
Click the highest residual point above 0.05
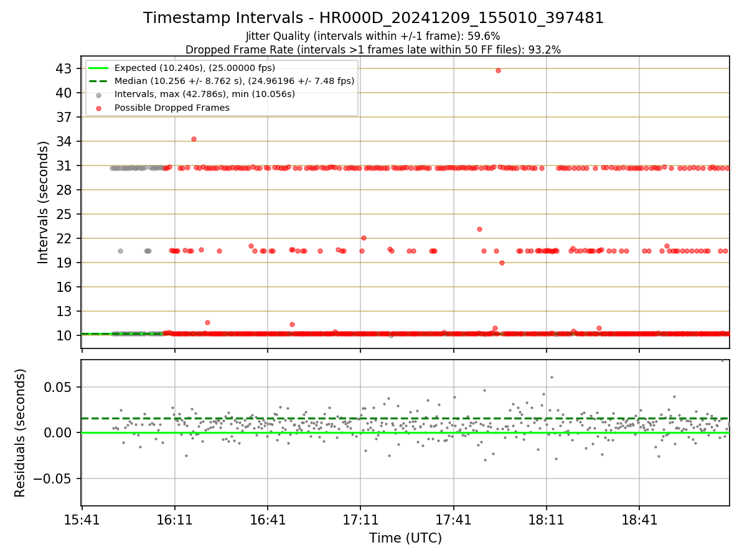722,360
